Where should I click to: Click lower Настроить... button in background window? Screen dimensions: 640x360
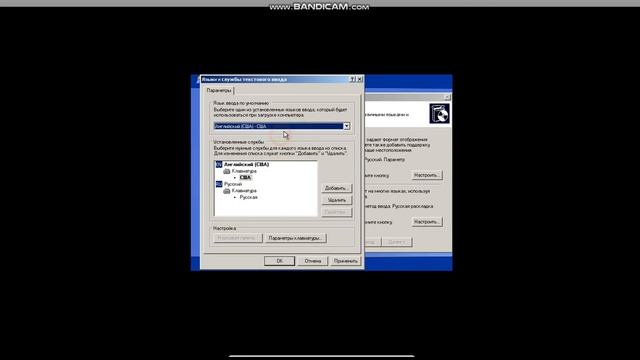pyautogui.click(x=426, y=222)
